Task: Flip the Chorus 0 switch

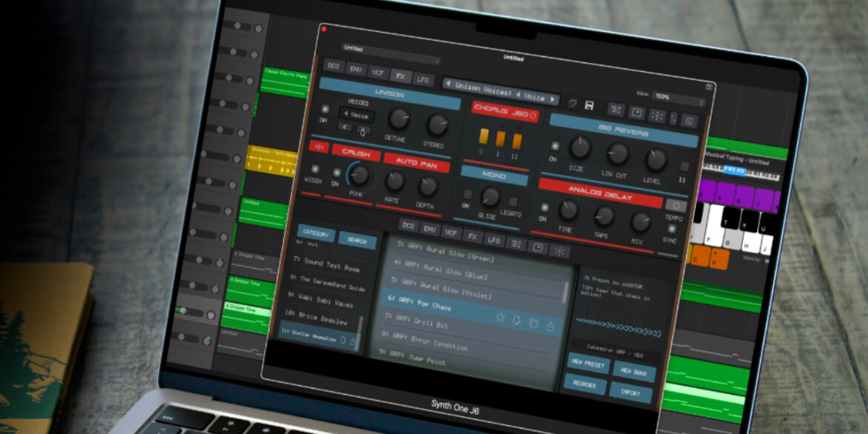Action: (483, 137)
